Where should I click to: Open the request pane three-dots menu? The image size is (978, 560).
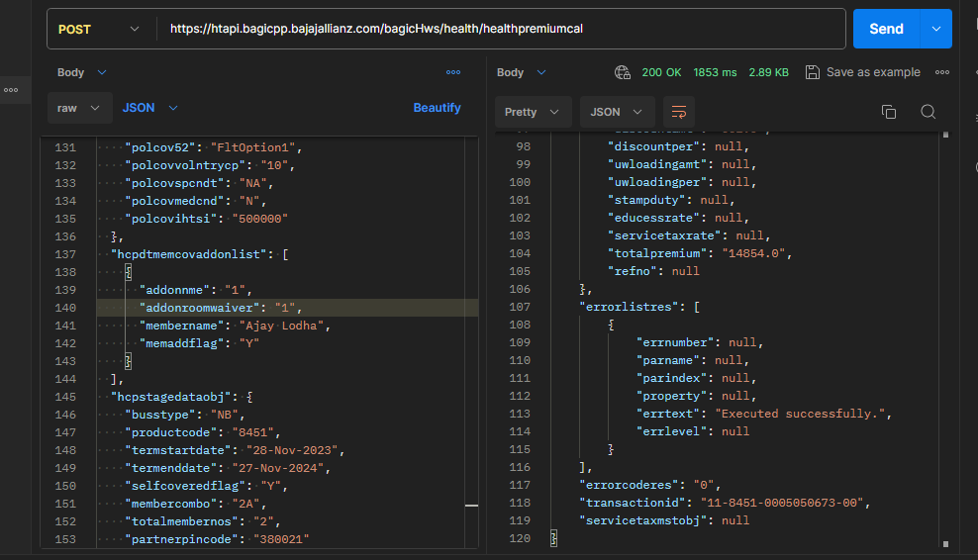pos(453,72)
